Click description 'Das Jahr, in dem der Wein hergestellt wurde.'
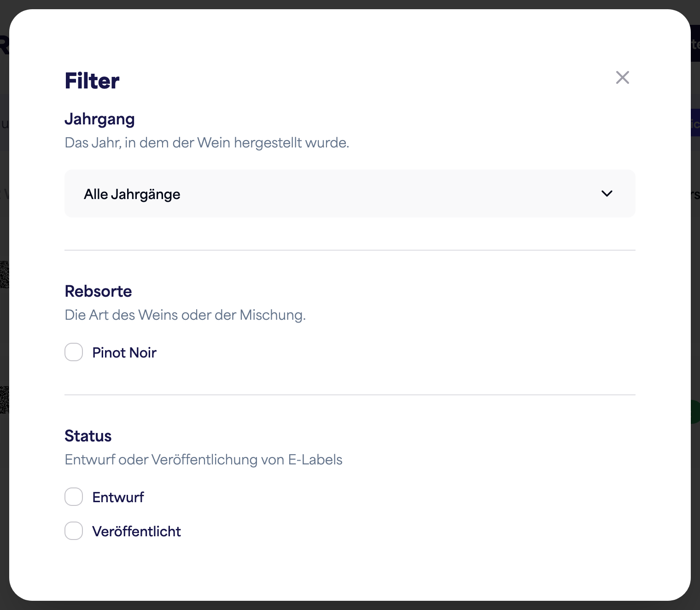This screenshot has height=610, width=700. pyautogui.click(x=207, y=143)
